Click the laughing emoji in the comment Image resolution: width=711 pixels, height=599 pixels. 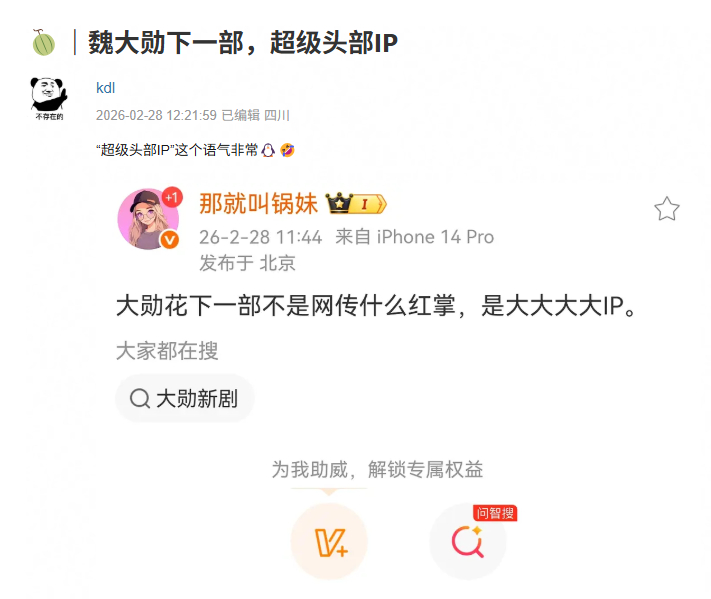point(287,150)
